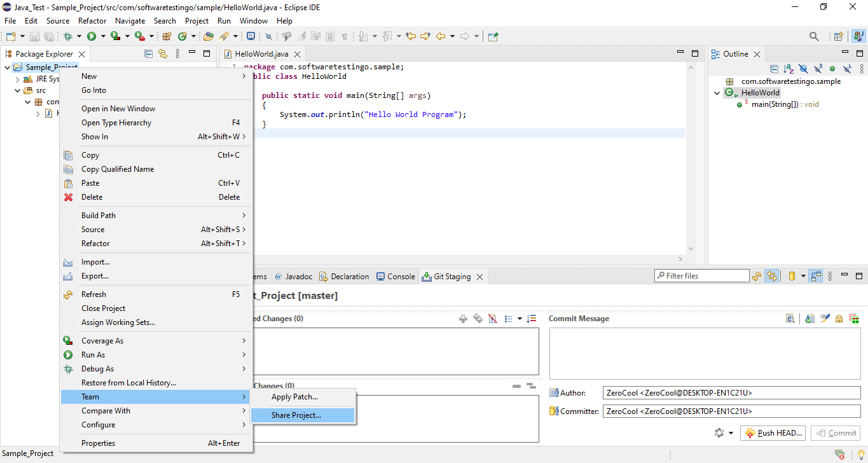Click the Amend previous commit icon
868x463 pixels.
point(809,319)
